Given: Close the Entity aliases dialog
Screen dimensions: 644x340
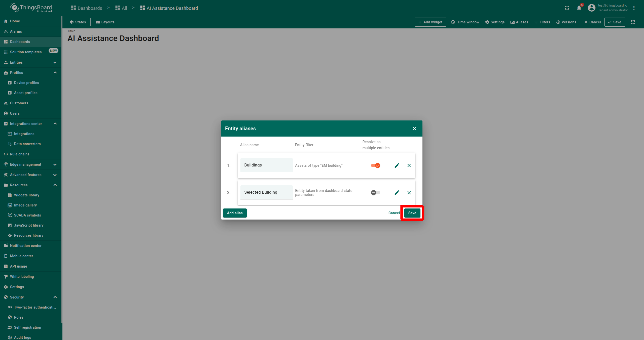Looking at the screenshot, I should pos(414,129).
